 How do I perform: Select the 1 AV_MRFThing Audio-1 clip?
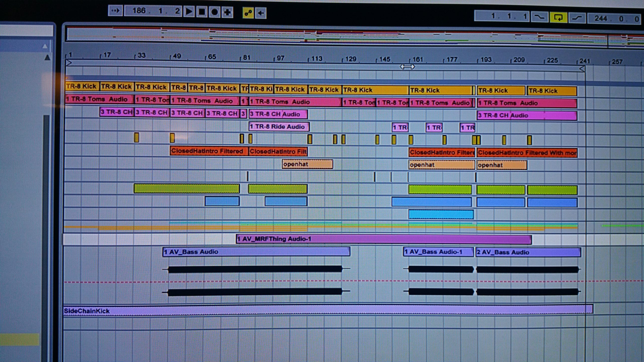click(384, 239)
